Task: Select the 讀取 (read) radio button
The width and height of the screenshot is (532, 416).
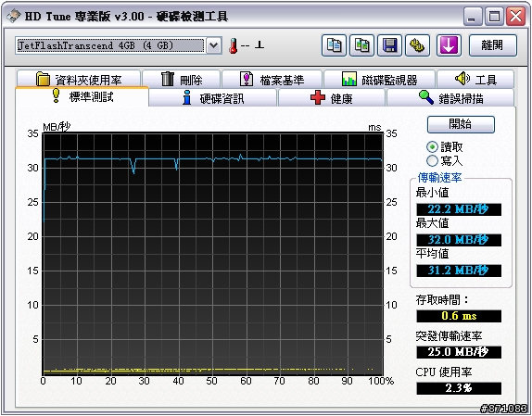Action: pos(432,146)
